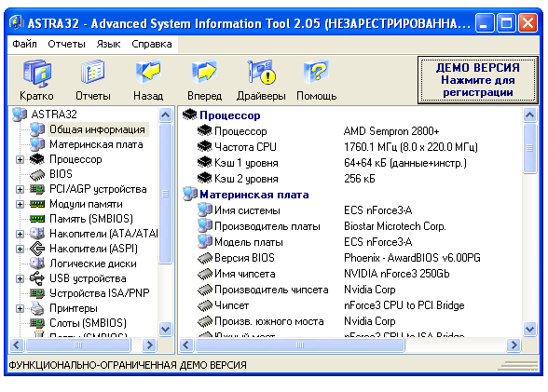Expand the PCI/AGP устройства node

click(x=20, y=189)
